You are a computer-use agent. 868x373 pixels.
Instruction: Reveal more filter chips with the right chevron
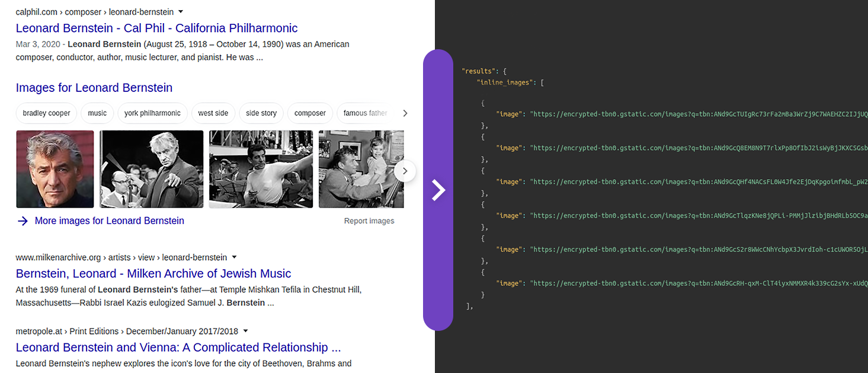point(405,113)
